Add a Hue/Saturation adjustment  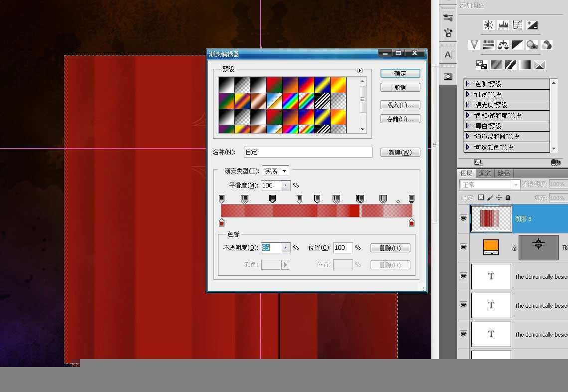click(488, 45)
